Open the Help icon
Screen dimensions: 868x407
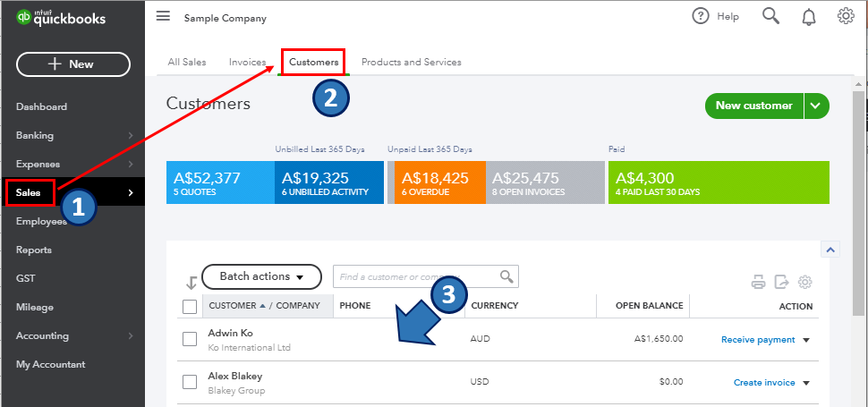701,16
